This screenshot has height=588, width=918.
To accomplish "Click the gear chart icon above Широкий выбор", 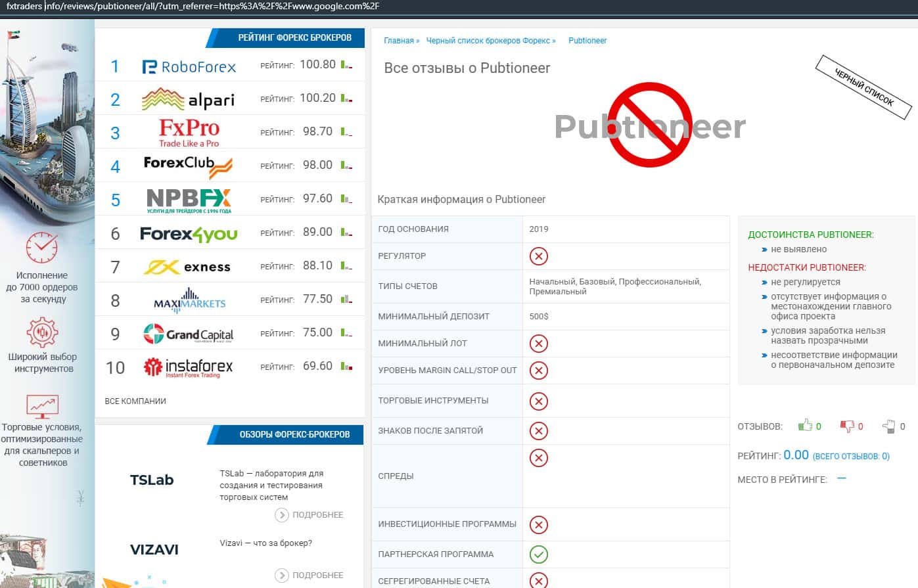I will pos(42,332).
